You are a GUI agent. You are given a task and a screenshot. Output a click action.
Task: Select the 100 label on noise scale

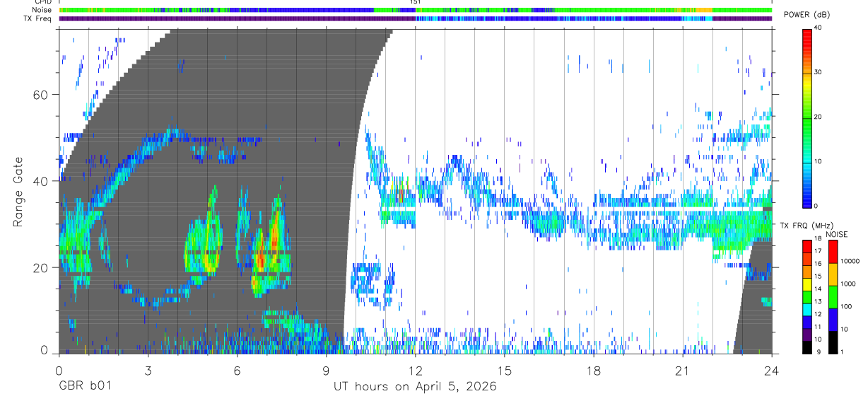(x=846, y=306)
